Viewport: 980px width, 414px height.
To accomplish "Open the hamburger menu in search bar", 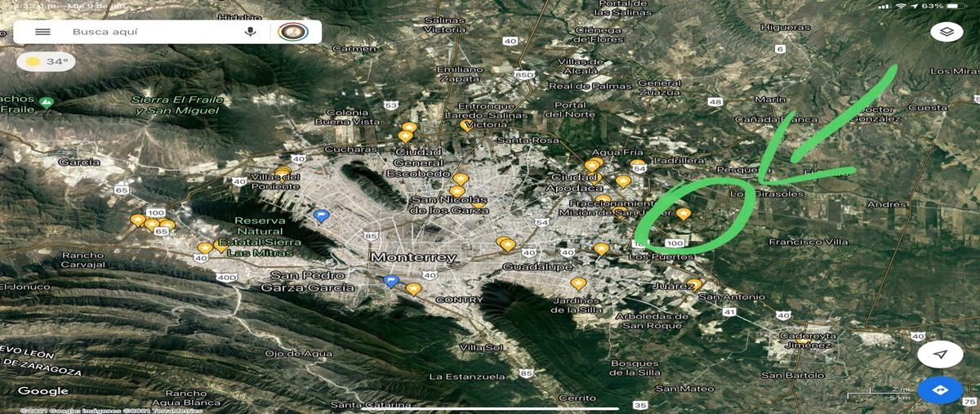I will click(x=42, y=32).
